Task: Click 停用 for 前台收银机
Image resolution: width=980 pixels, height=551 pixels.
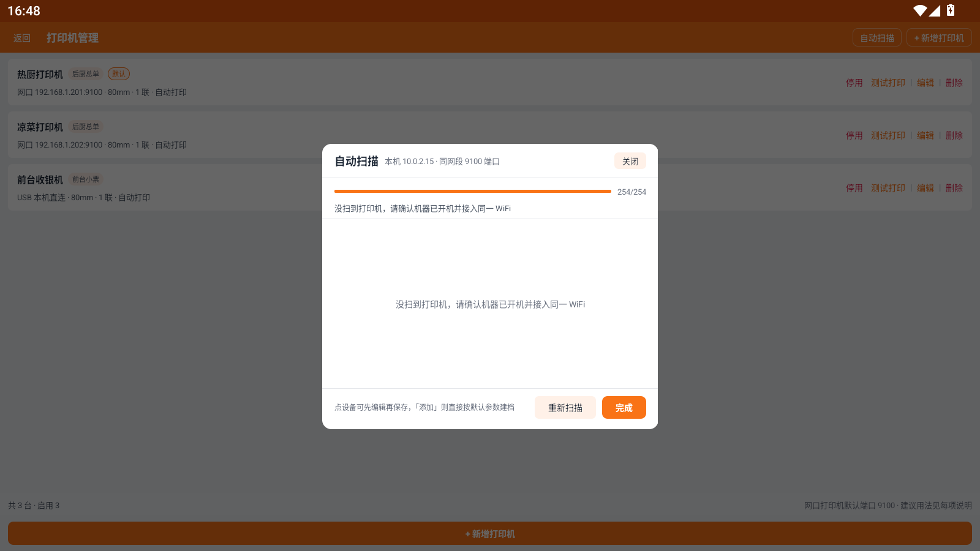Action: (854, 188)
